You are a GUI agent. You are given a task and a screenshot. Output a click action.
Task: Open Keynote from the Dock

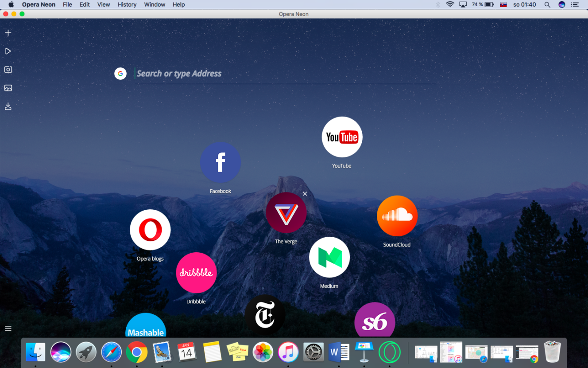(364, 352)
